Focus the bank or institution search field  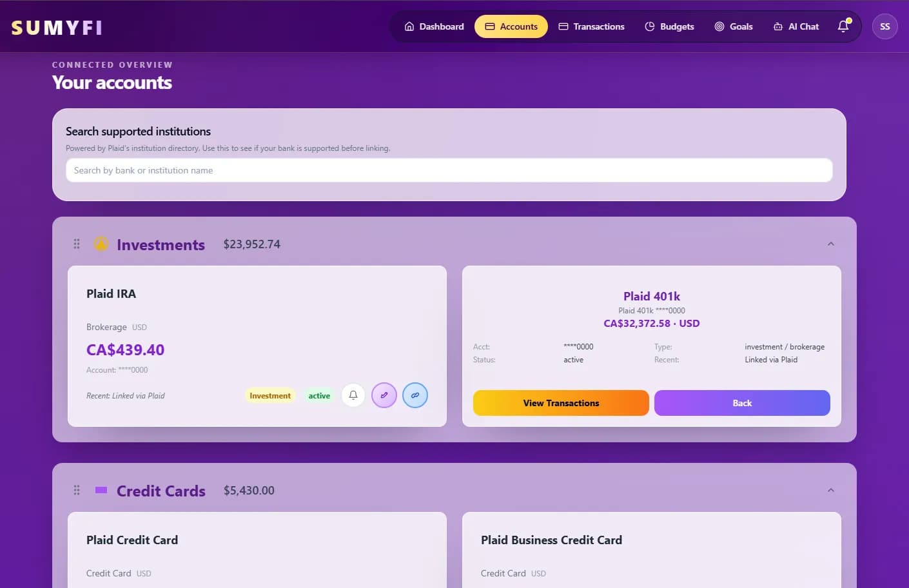coord(449,170)
